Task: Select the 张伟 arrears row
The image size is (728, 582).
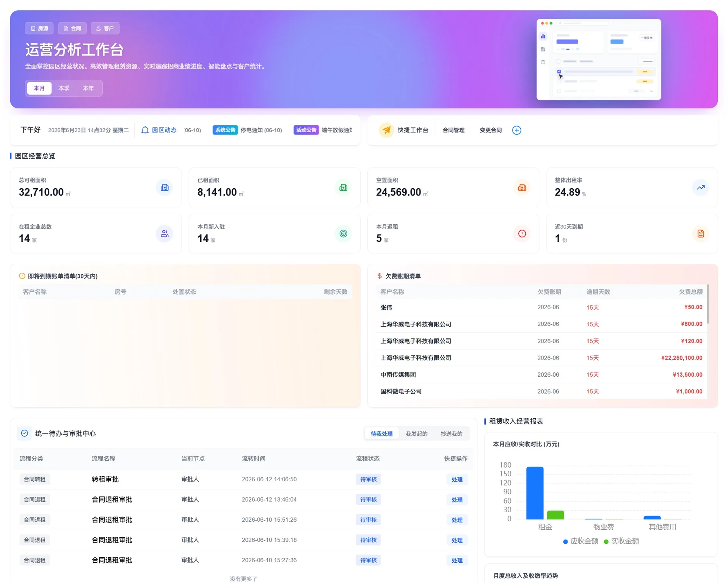Action: point(541,307)
